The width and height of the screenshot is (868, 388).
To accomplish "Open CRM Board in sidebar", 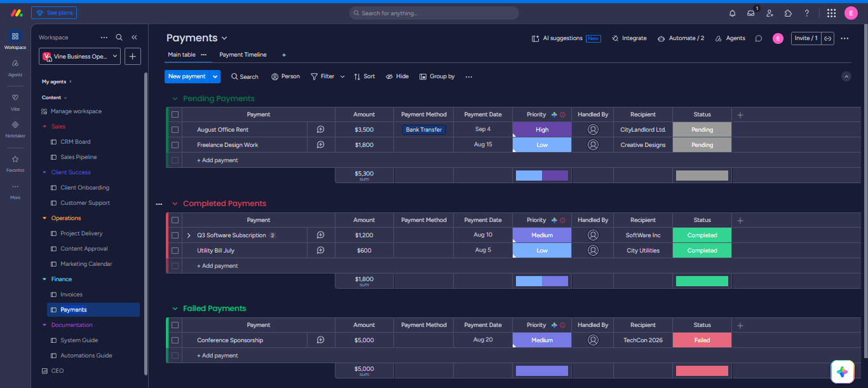I will (75, 142).
